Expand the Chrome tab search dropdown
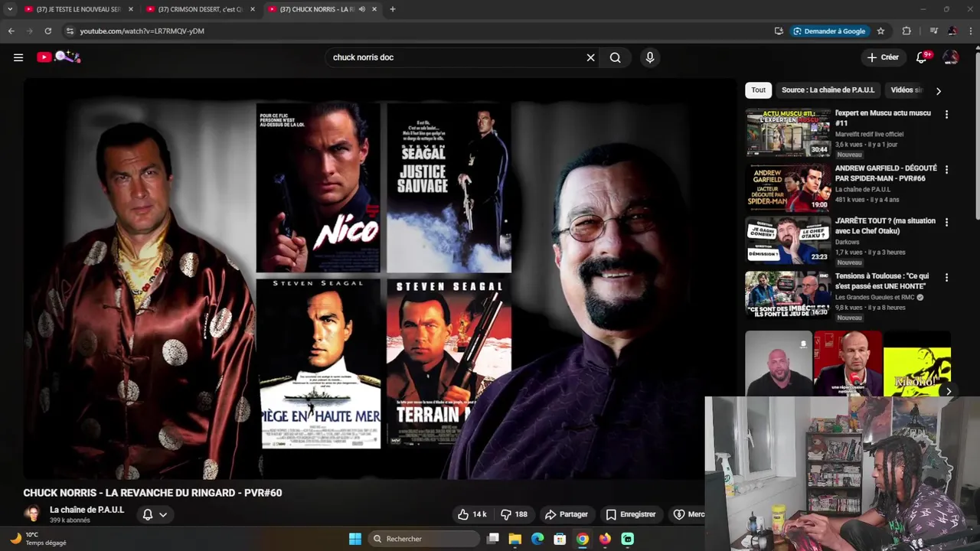The image size is (980, 551). pyautogui.click(x=9, y=9)
